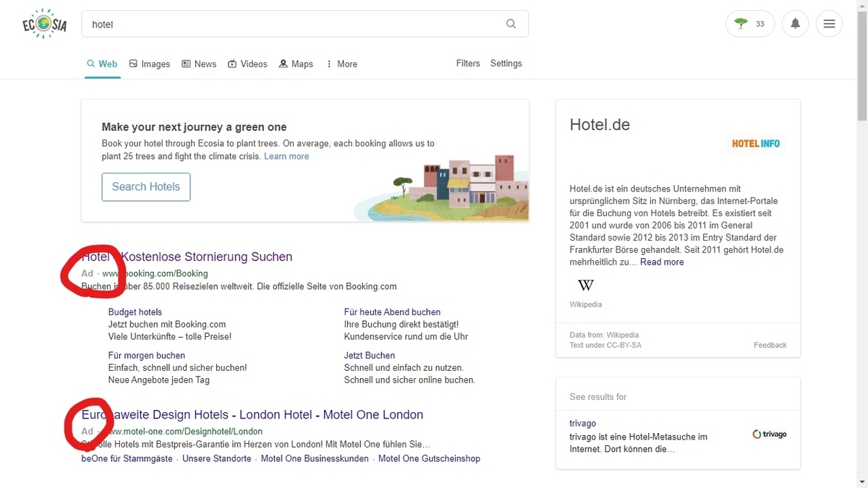Click the trivago logo

(x=769, y=435)
